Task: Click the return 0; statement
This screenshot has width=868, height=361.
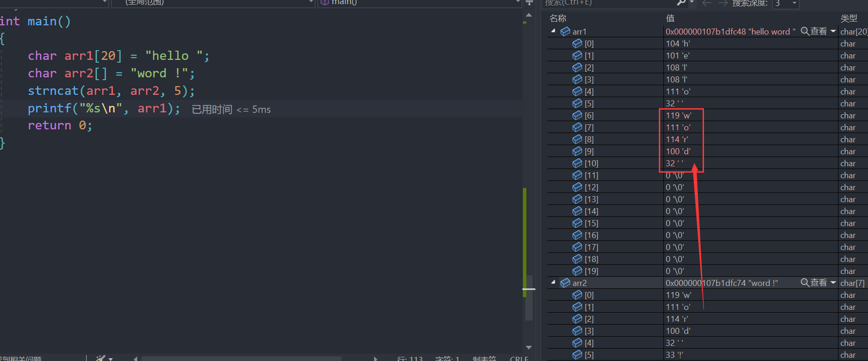Action: point(60,125)
